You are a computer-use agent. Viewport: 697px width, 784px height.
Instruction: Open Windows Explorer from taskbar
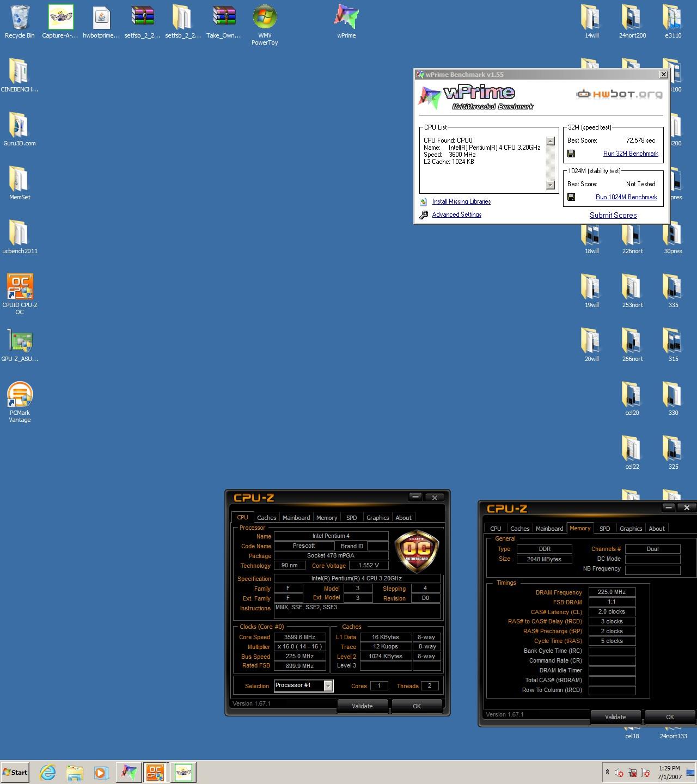point(75,772)
